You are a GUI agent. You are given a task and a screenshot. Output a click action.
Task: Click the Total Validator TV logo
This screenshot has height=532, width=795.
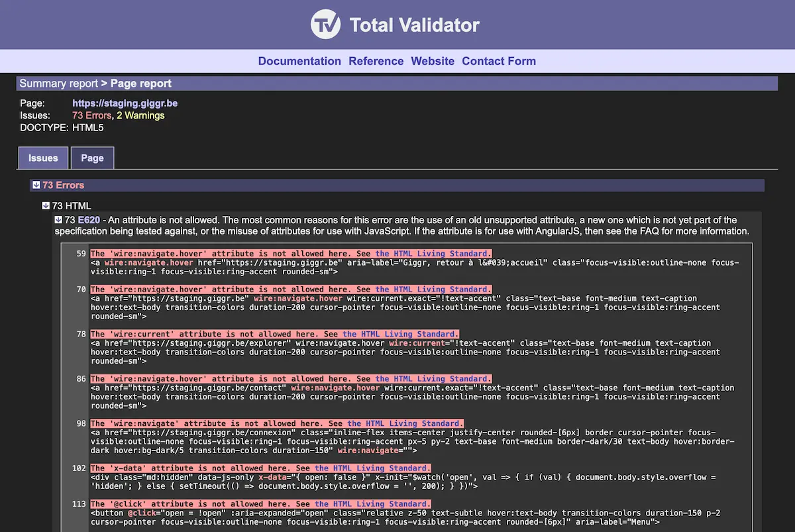point(326,25)
